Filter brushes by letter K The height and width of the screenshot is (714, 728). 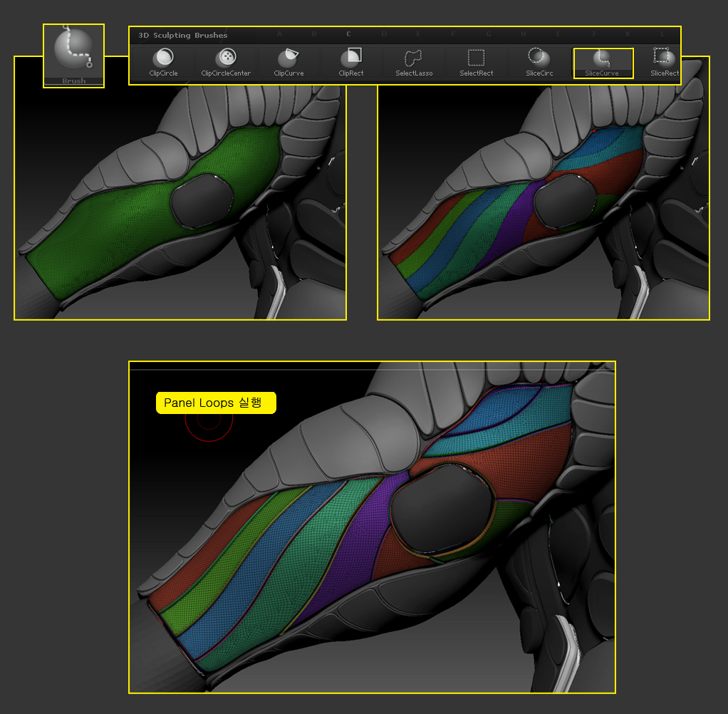[628, 34]
